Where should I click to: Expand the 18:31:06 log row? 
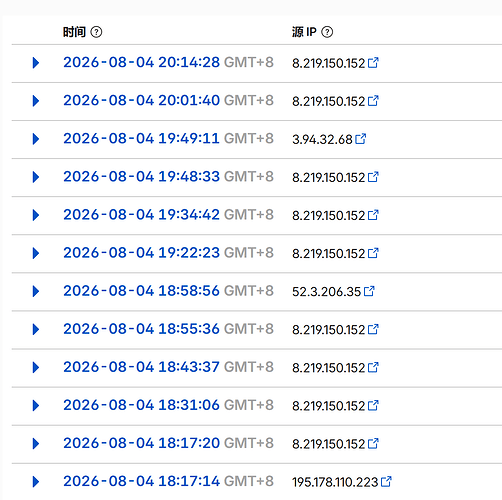[x=36, y=405]
